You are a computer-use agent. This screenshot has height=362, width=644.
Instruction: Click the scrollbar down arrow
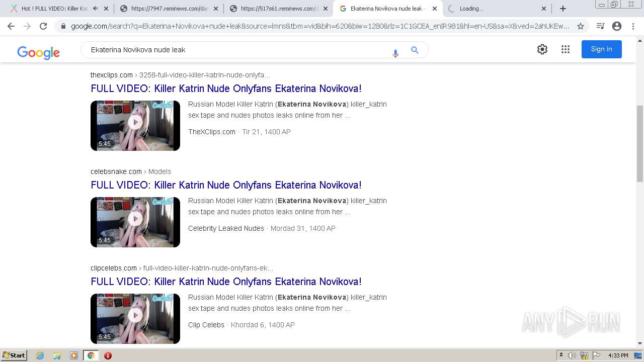point(640,343)
